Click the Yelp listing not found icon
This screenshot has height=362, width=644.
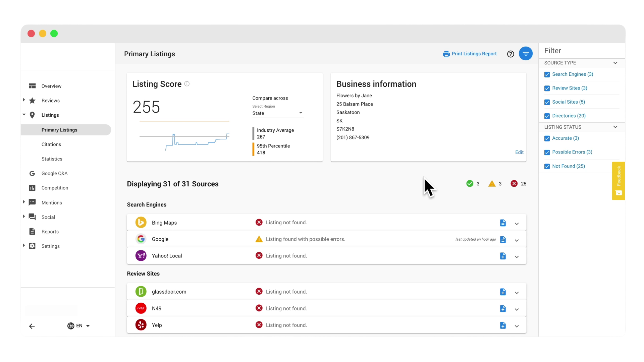pyautogui.click(x=259, y=325)
